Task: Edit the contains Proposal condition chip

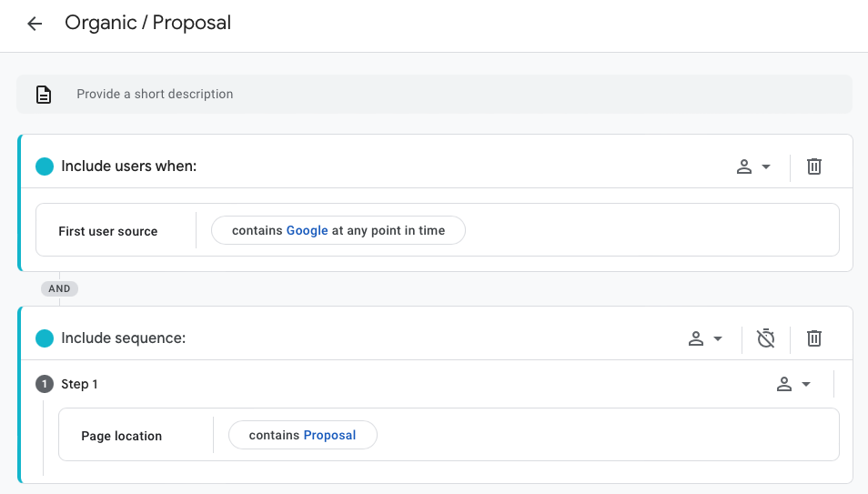Action: (x=303, y=435)
